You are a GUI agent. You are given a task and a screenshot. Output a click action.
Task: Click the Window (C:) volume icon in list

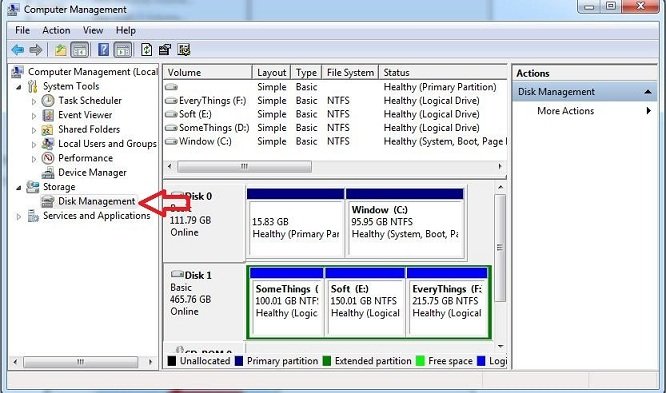(x=171, y=141)
